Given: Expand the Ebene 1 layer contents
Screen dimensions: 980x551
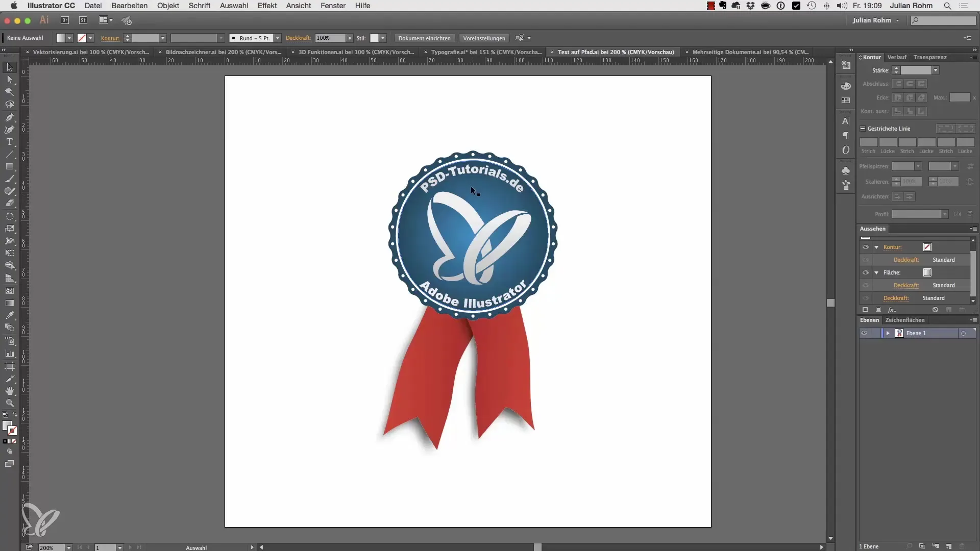Looking at the screenshot, I should coord(888,333).
